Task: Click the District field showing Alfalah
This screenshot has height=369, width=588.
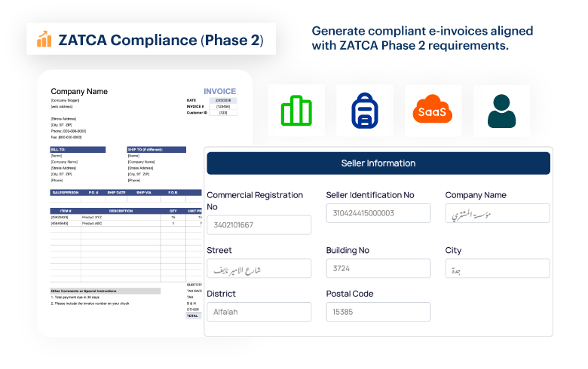Action: [x=259, y=312]
